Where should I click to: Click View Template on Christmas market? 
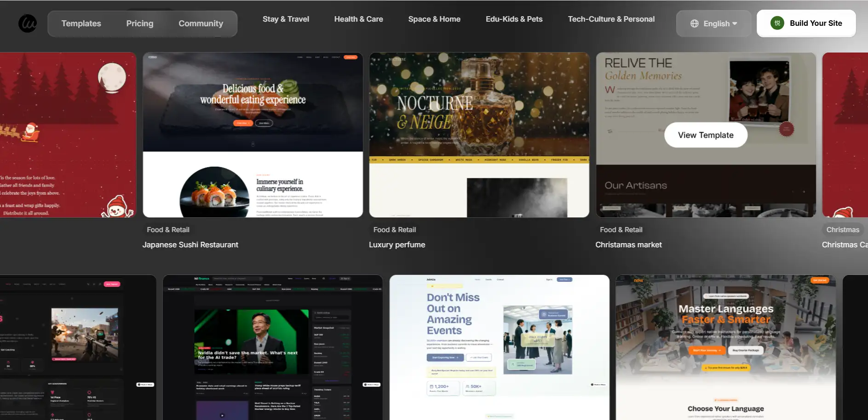706,134
